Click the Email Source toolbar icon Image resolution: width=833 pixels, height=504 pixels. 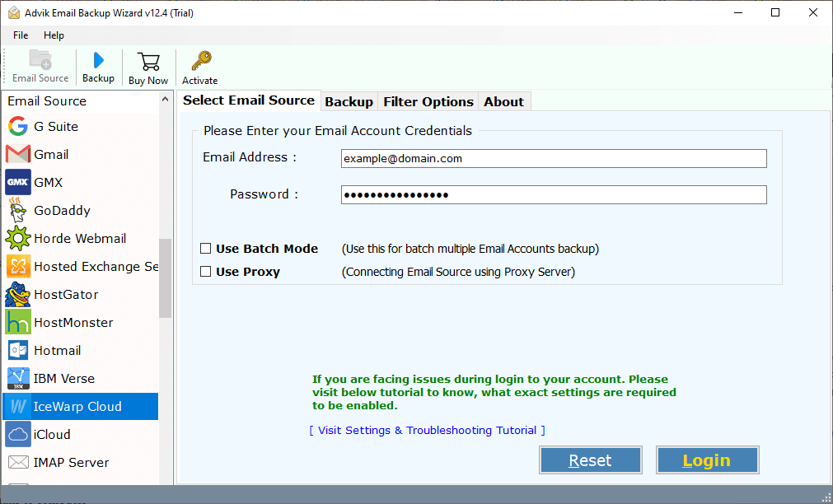(40, 59)
